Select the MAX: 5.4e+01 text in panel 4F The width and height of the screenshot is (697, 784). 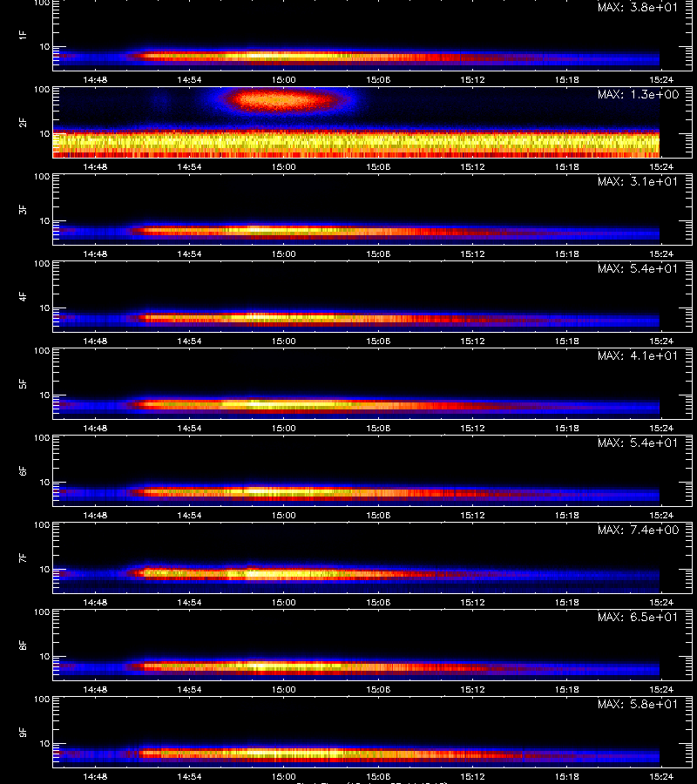click(x=638, y=268)
